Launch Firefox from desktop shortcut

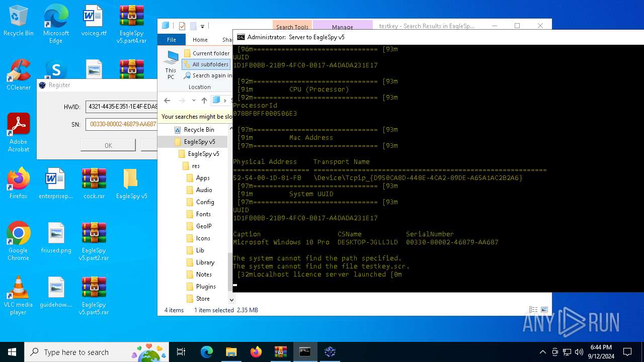click(19, 184)
